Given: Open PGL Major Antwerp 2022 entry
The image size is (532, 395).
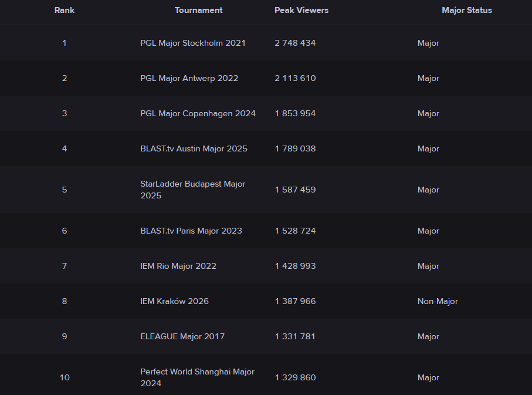Looking at the screenshot, I should 189,78.
